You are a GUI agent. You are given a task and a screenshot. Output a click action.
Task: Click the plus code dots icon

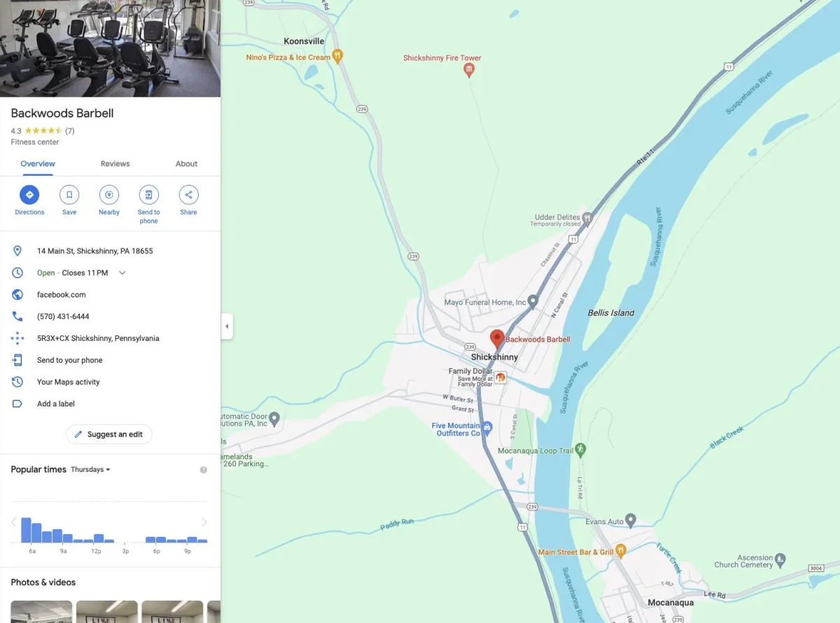coord(17,338)
